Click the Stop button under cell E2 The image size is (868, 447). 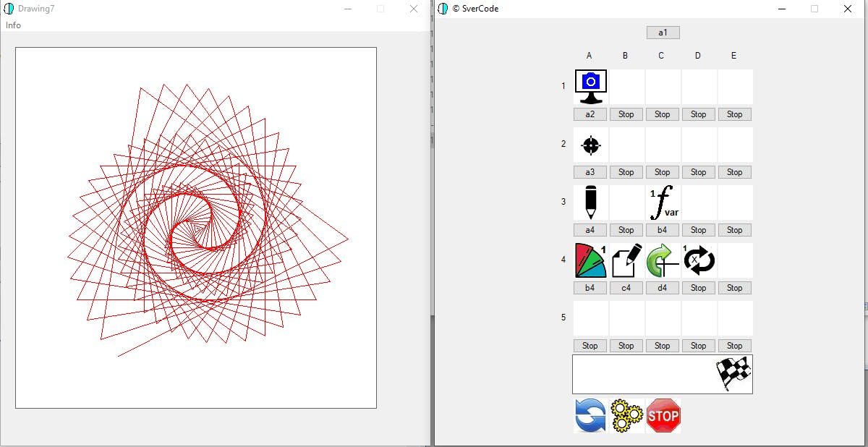(x=735, y=172)
